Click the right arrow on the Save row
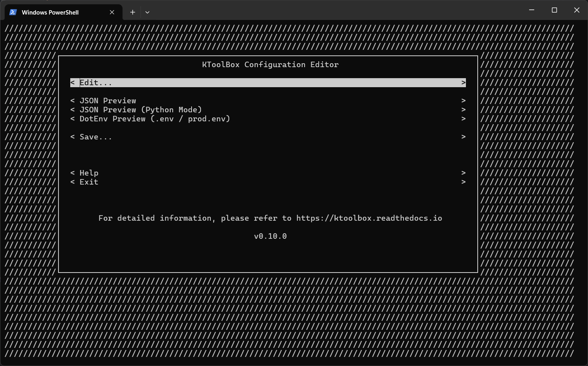The width and height of the screenshot is (588, 366). [x=463, y=137]
